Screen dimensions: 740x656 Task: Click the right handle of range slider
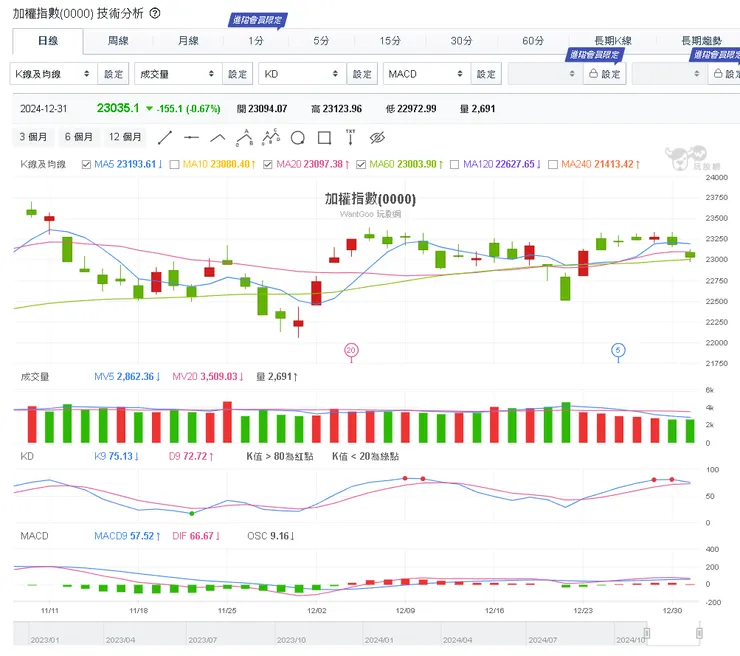click(x=699, y=633)
